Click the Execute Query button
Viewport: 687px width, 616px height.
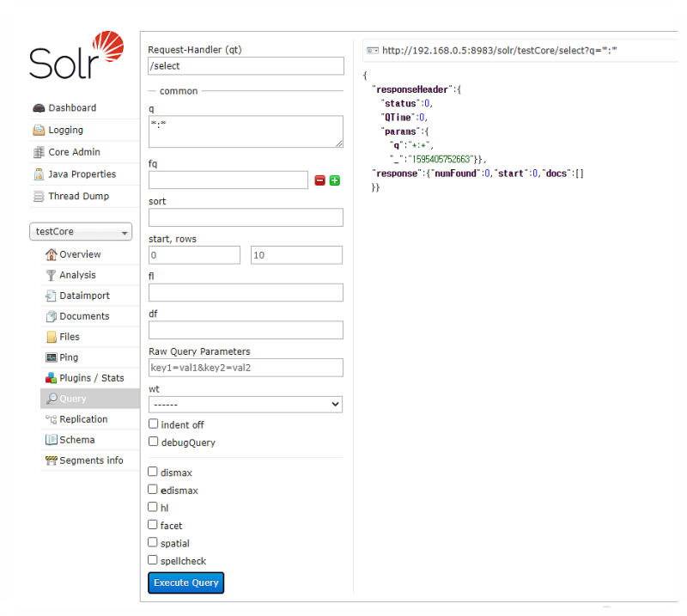point(185,582)
